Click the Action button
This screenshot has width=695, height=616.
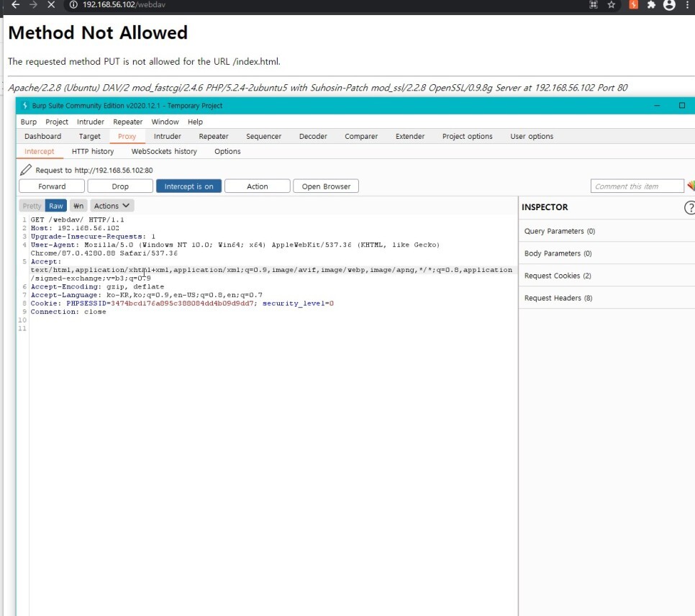258,186
